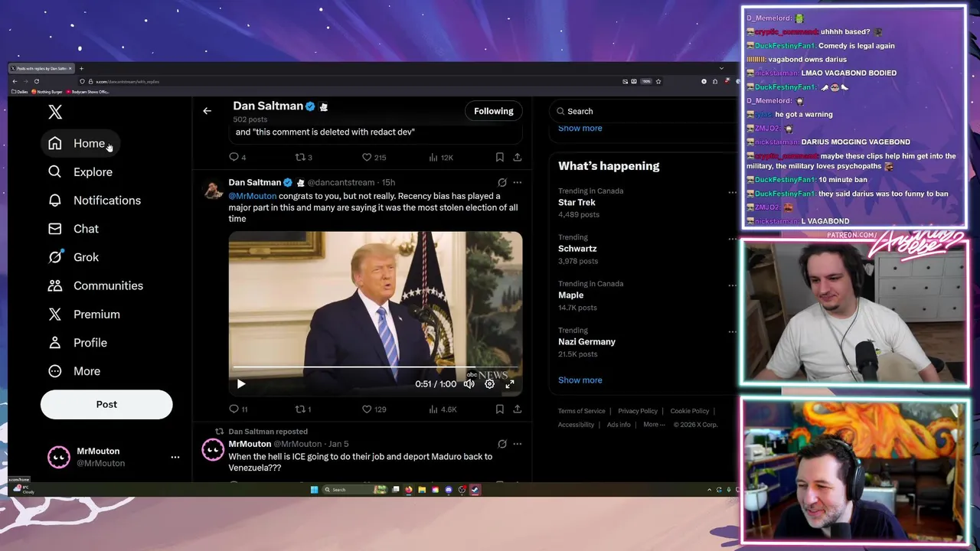Like the post with 129 likes
Image resolution: width=980 pixels, height=551 pixels.
pos(374,409)
